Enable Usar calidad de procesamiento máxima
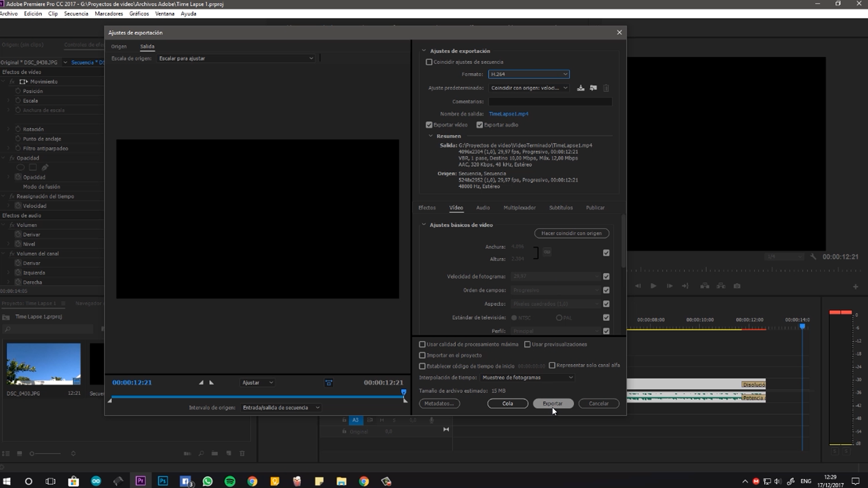Viewport: 868px width, 488px height. 422,344
